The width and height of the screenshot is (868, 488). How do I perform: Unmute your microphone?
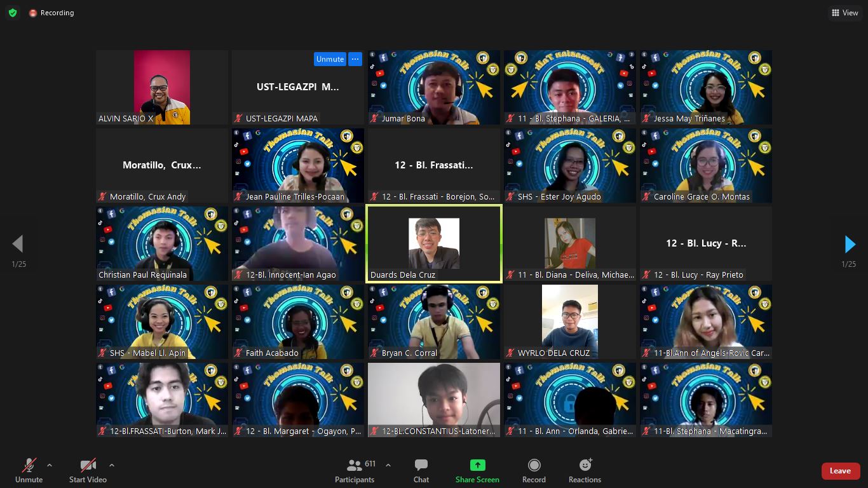coord(29,471)
